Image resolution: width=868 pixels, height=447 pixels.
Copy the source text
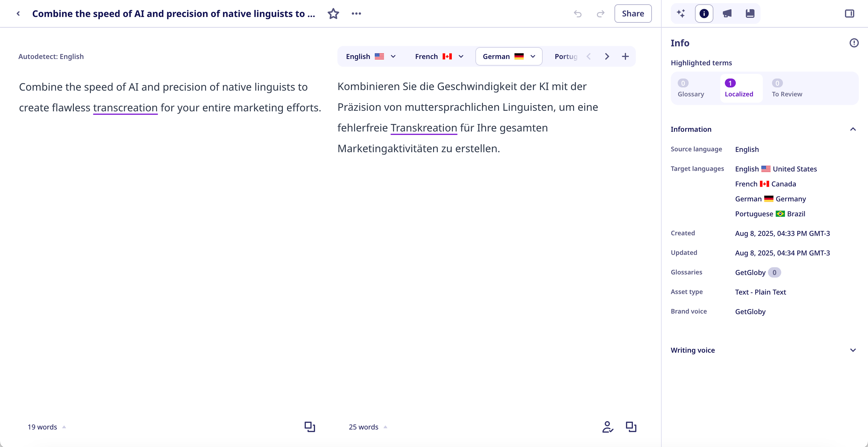point(310,426)
